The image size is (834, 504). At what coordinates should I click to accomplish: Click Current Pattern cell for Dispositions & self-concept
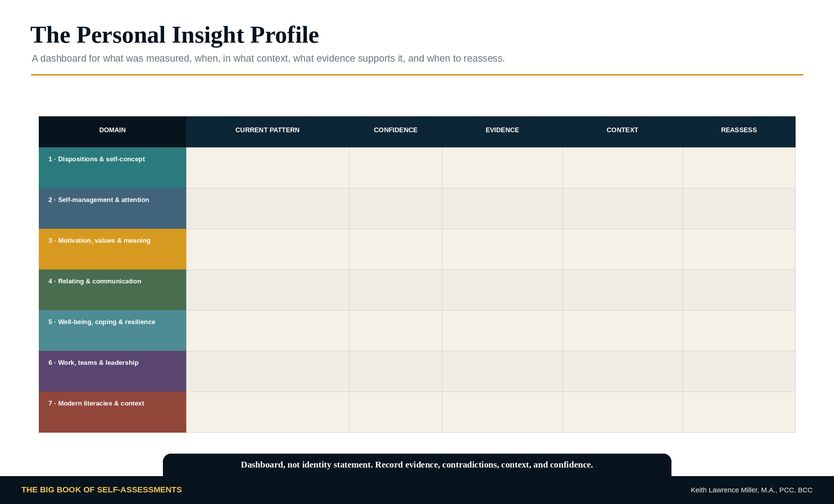pos(268,168)
